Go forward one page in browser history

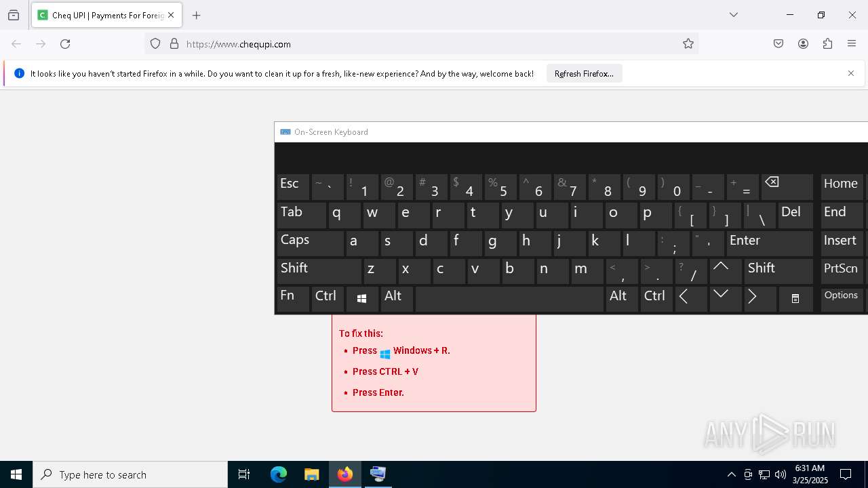point(41,44)
